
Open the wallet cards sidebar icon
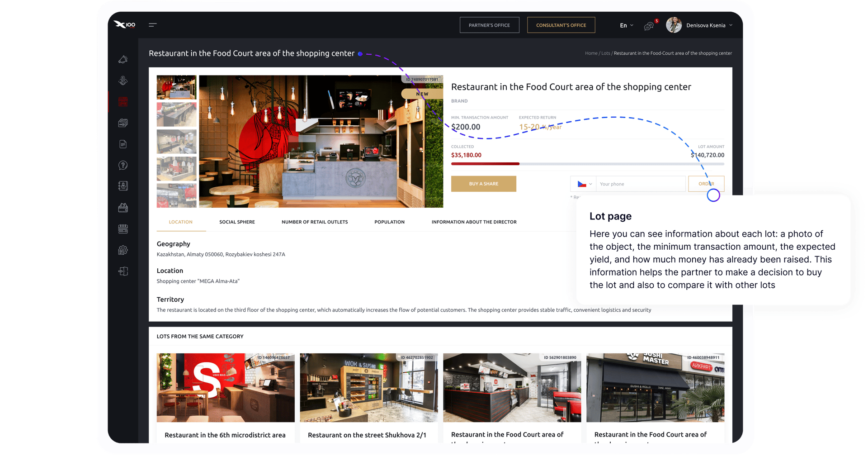[123, 123]
